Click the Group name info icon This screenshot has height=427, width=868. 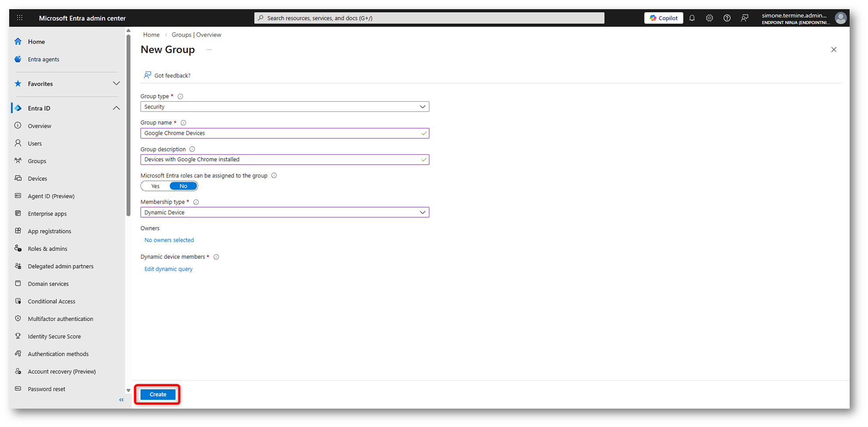point(183,123)
